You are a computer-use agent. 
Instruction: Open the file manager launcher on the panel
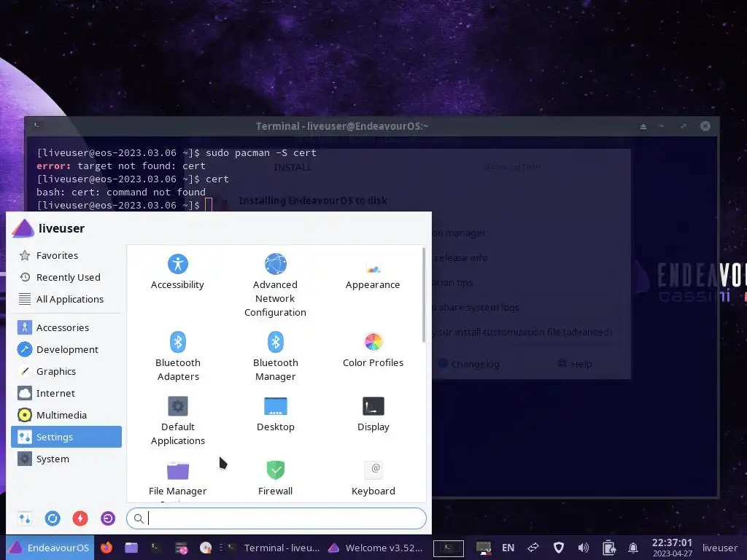click(131, 548)
